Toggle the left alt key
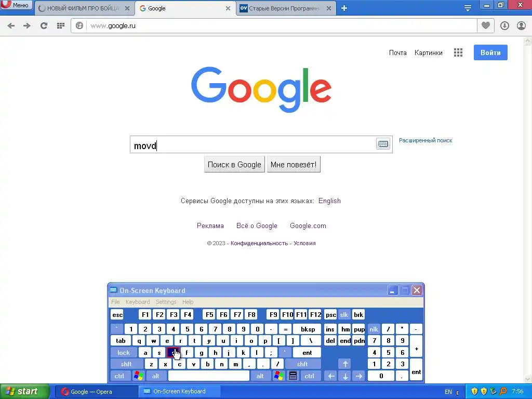 tap(156, 376)
